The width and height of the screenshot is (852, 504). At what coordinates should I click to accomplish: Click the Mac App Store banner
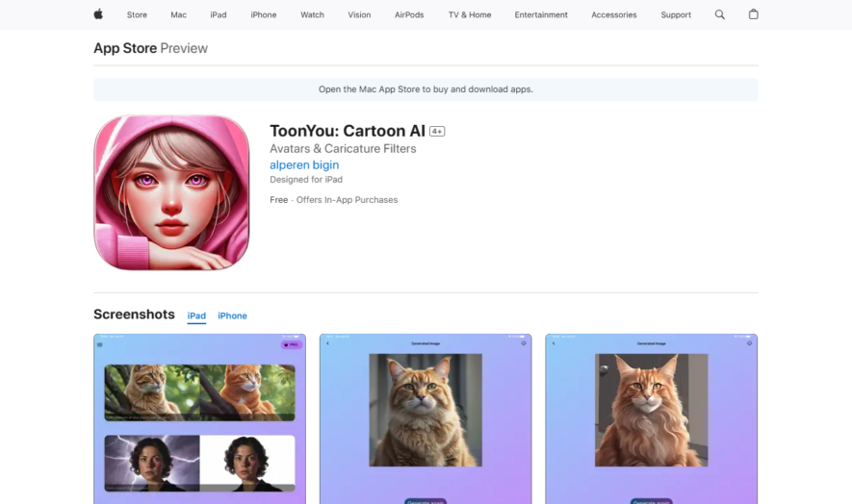[x=426, y=89]
